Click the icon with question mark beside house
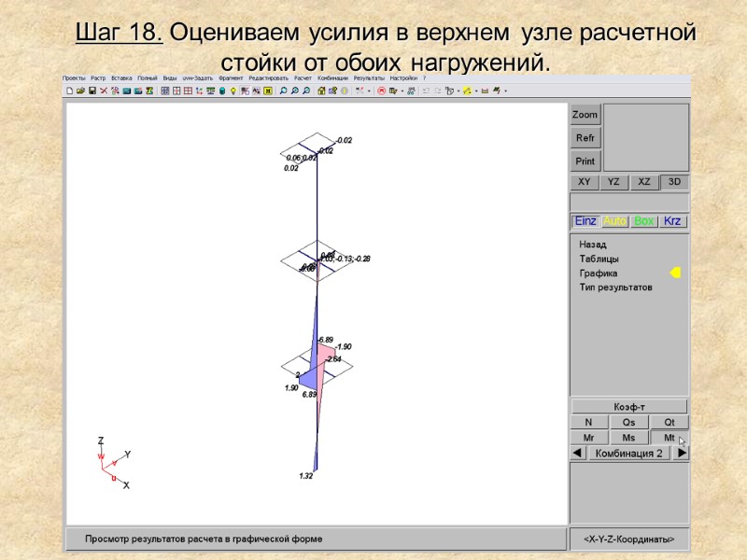Screen dimensions: 747x560 332,91
